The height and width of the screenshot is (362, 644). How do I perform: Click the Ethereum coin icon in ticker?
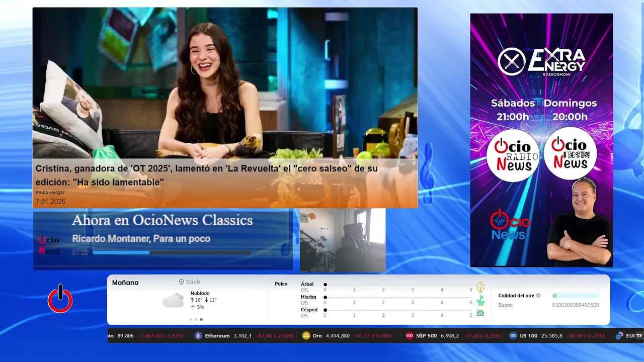(x=198, y=336)
